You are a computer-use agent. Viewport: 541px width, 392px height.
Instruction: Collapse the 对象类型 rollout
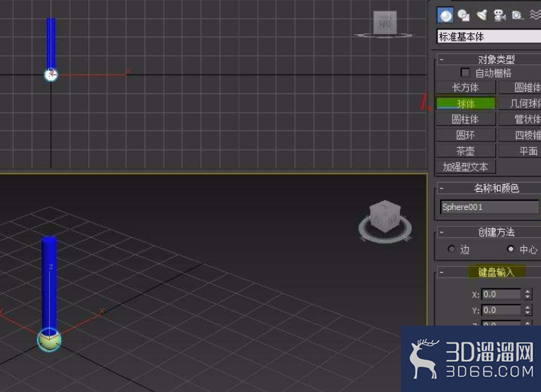[441, 59]
